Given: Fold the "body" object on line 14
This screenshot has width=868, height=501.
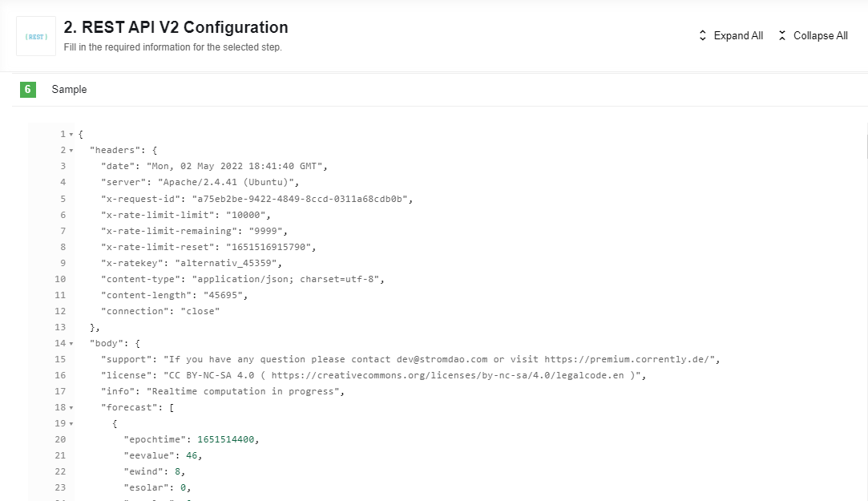Looking at the screenshot, I should coord(71,344).
